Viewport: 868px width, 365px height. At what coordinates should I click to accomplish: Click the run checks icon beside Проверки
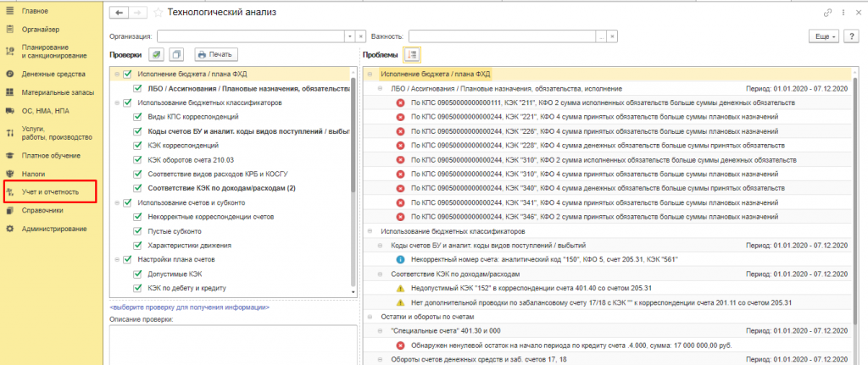pos(156,54)
